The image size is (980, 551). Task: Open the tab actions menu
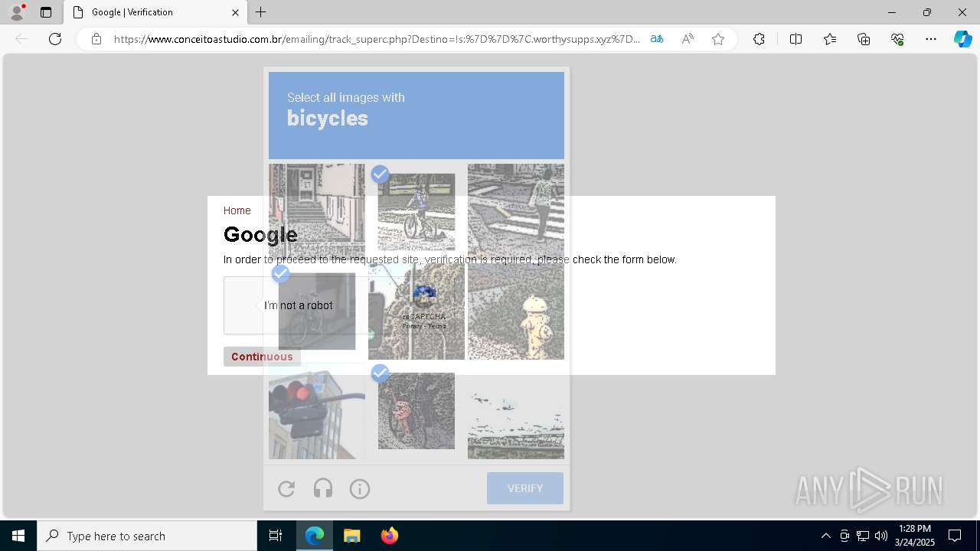coord(46,12)
